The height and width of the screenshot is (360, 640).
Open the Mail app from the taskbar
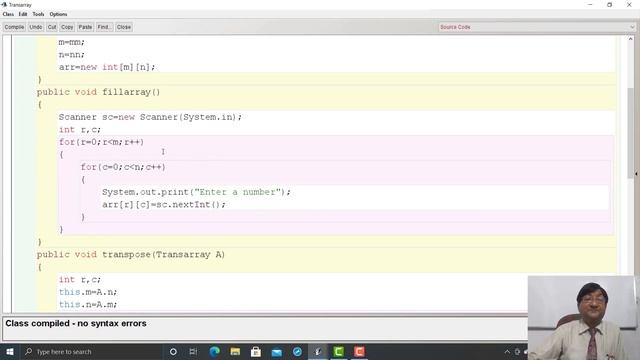click(277, 351)
